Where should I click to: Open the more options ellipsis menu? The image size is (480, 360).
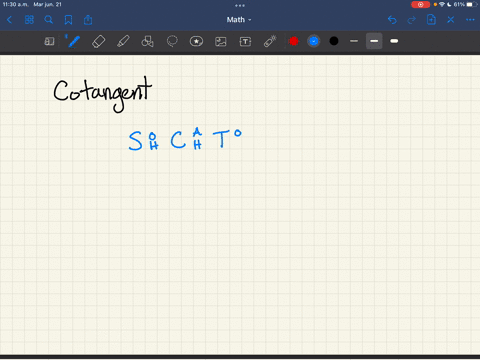pyautogui.click(x=470, y=20)
